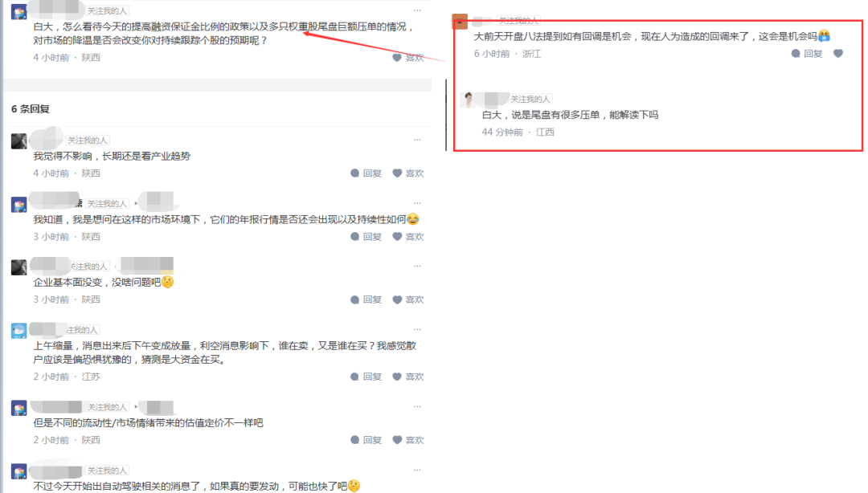Open more options for 自动驾驶 comment
868x493 pixels.
[417, 470]
